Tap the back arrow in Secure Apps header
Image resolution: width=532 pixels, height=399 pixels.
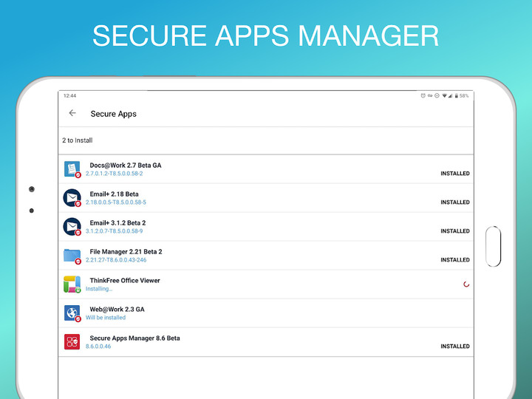click(72, 113)
